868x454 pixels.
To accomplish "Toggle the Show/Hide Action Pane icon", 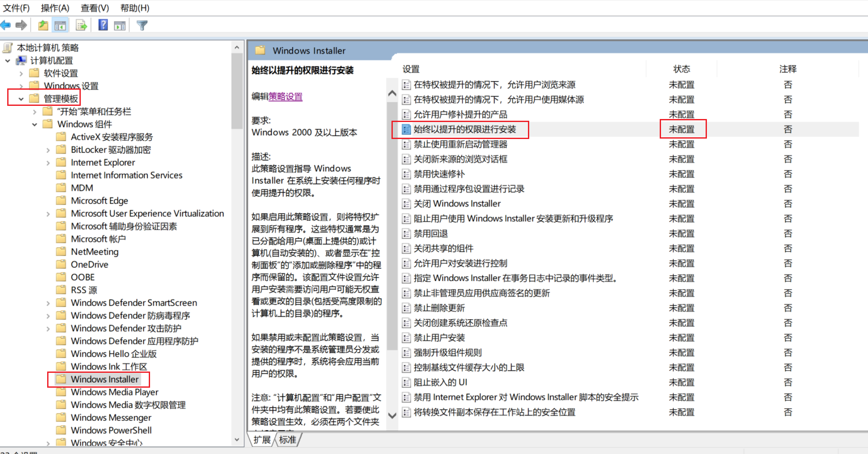I will [120, 26].
